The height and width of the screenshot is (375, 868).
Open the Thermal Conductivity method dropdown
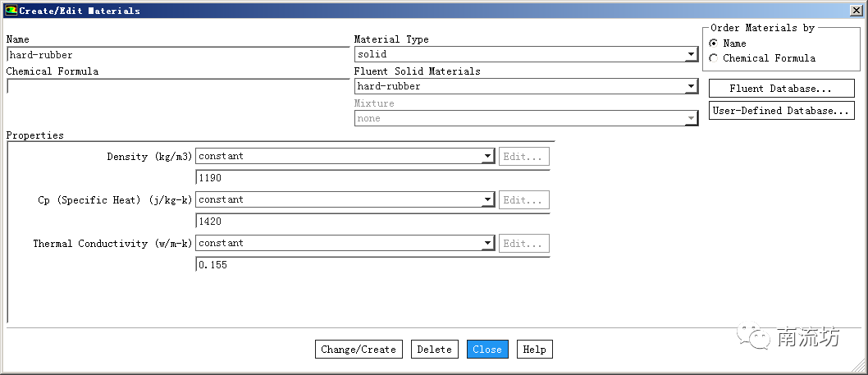click(x=345, y=243)
